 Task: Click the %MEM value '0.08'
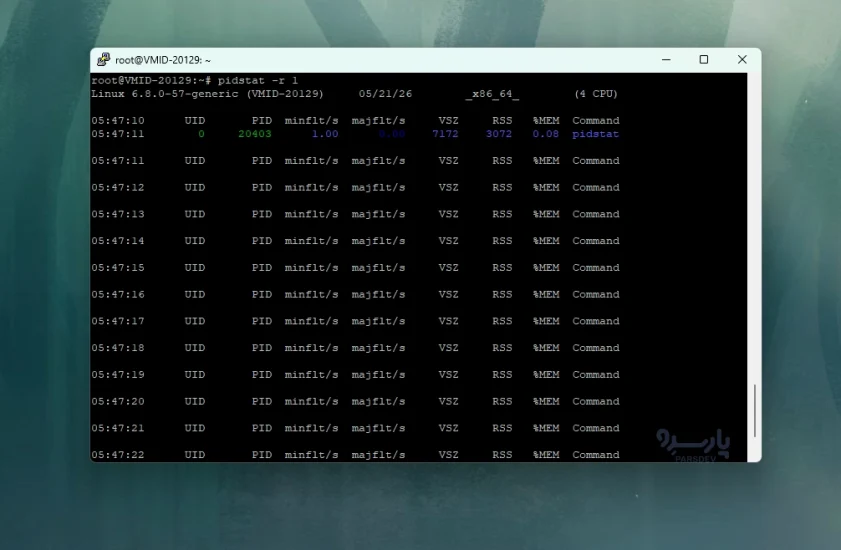[x=545, y=134]
